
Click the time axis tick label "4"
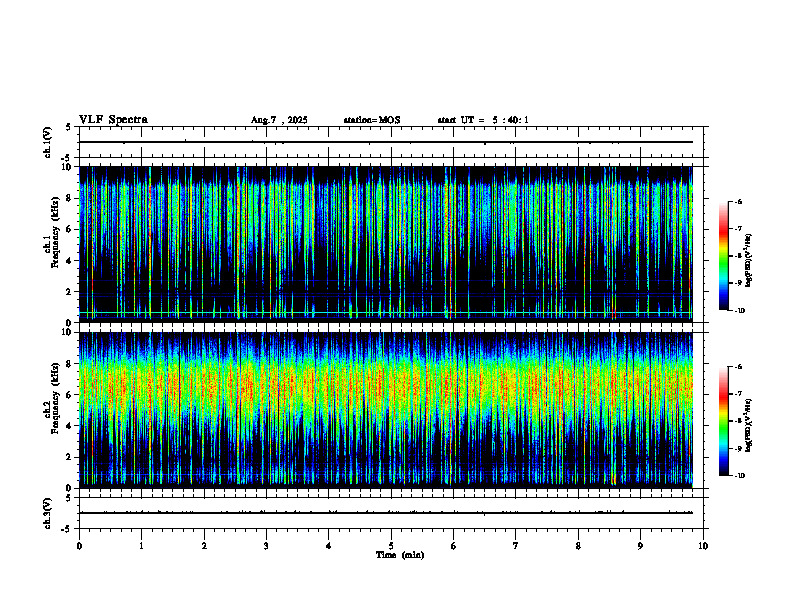[329, 546]
